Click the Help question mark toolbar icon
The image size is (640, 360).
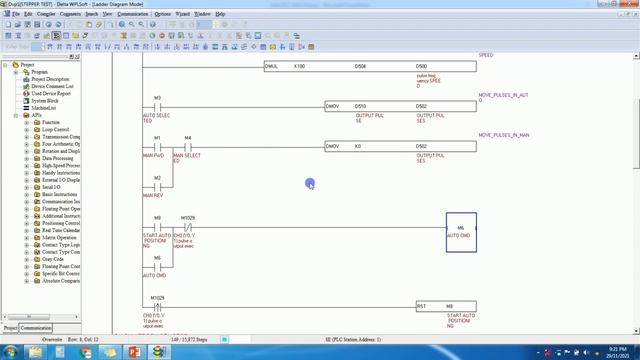tap(153, 25)
